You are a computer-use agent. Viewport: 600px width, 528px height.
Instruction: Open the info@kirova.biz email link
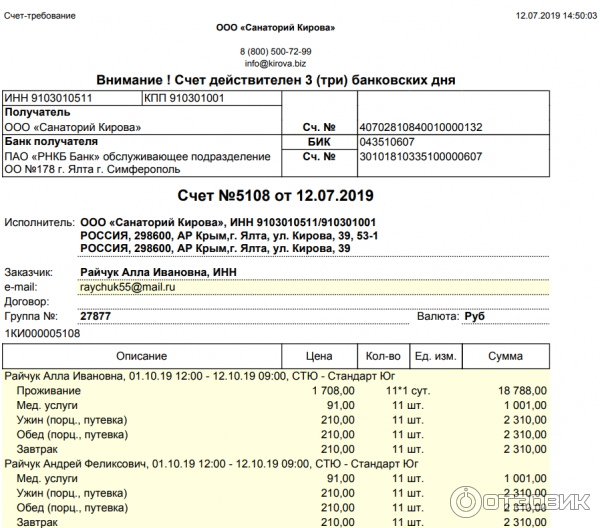tap(276, 63)
